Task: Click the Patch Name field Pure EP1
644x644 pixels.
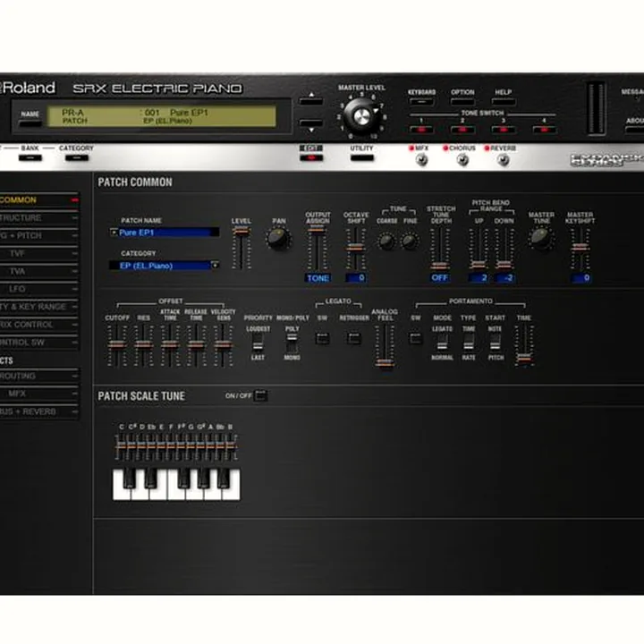Action: click(x=165, y=233)
